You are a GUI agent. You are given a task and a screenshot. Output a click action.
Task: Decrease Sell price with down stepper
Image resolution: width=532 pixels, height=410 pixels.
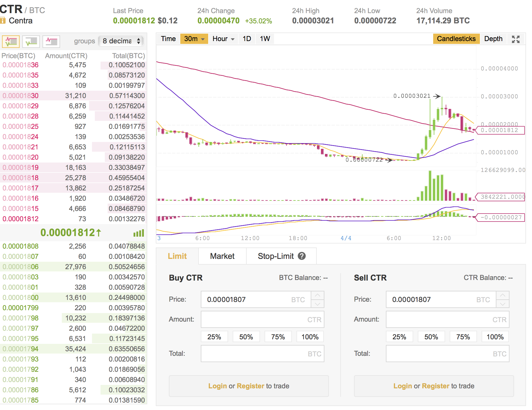503,304
